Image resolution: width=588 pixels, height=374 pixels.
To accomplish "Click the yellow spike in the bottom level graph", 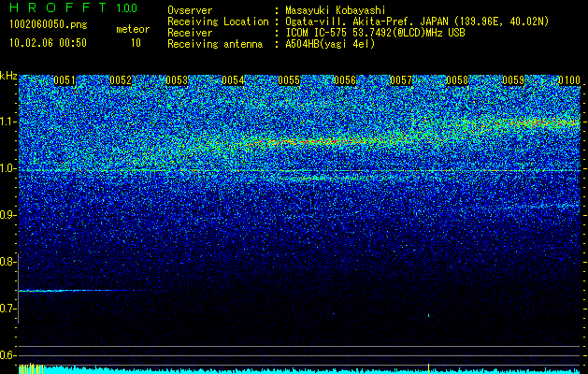I will click(429, 368).
